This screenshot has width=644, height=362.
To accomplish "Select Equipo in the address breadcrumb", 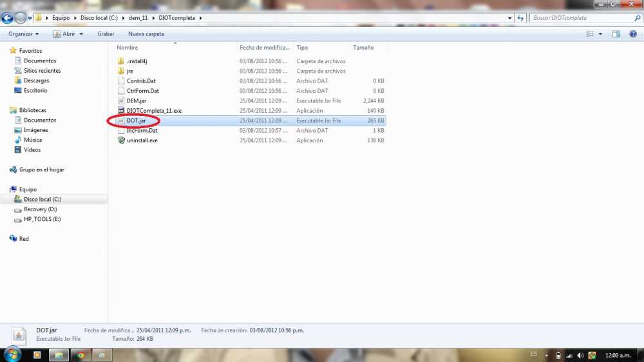I will tap(61, 18).
